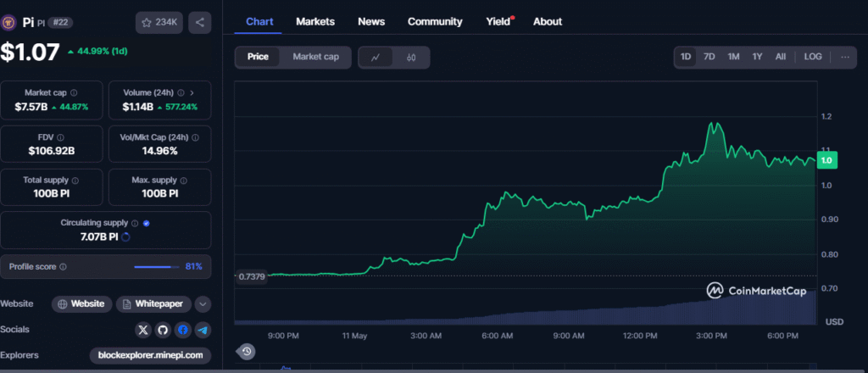Open the GitHub social icon
The image size is (868, 373).
point(163,331)
